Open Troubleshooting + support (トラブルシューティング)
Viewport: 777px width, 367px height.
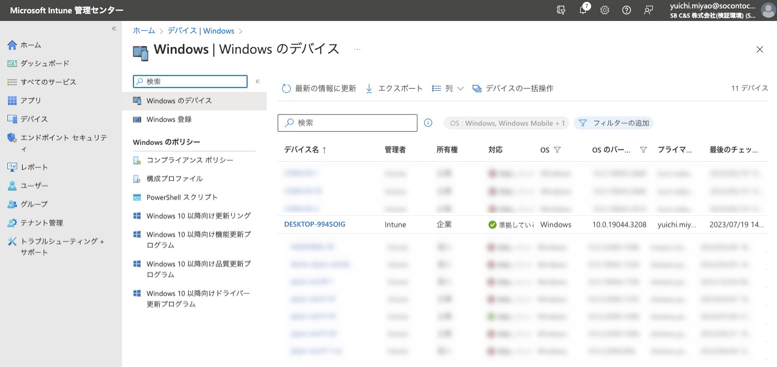click(x=56, y=247)
